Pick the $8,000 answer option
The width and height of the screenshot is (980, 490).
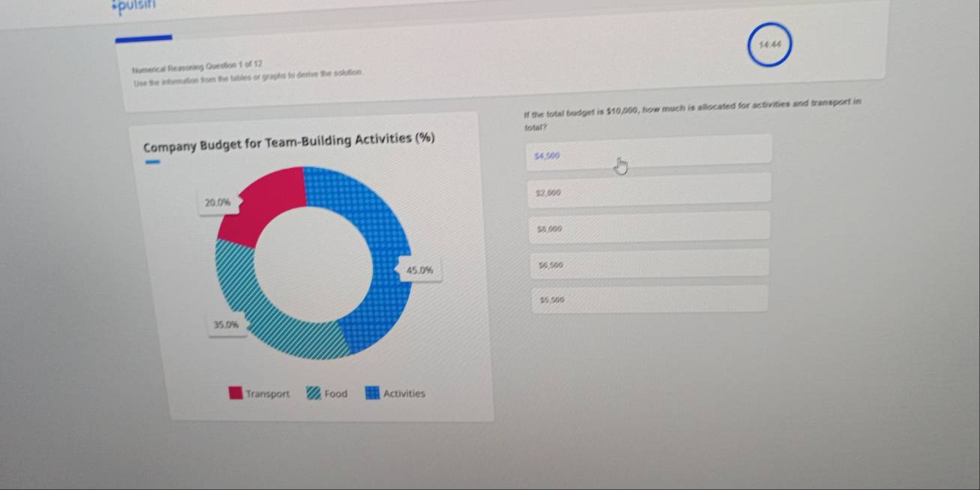click(x=649, y=226)
